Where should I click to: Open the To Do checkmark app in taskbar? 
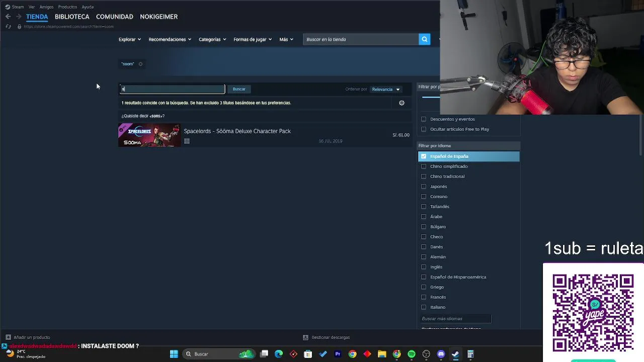323,354
